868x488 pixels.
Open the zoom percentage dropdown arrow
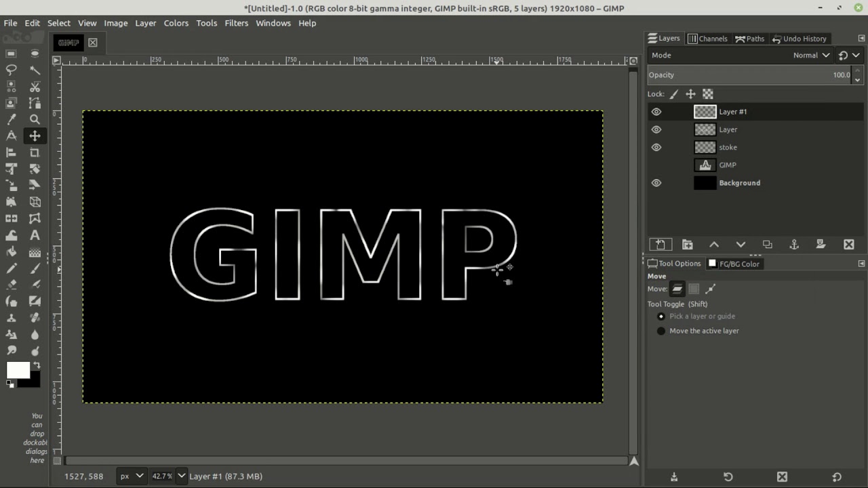(x=181, y=476)
